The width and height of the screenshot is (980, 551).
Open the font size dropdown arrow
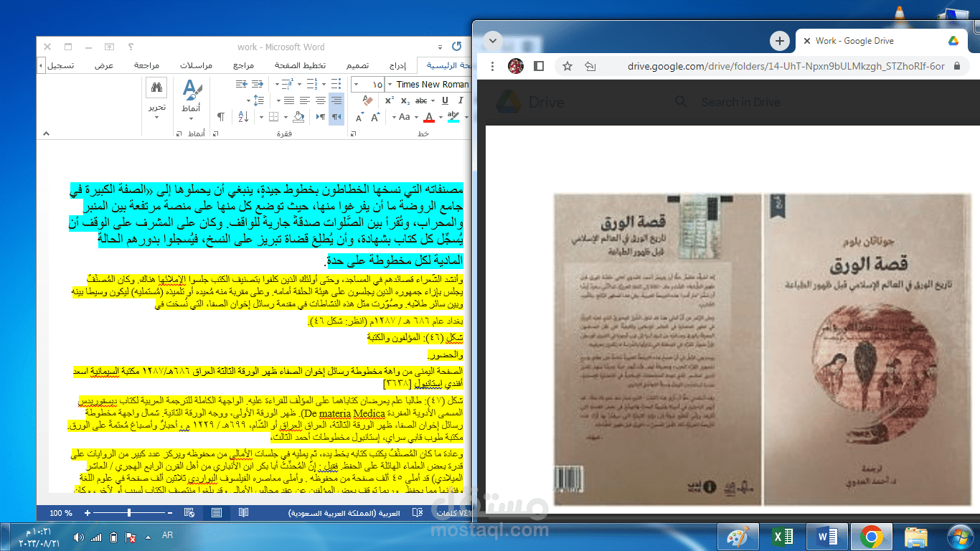(x=356, y=84)
